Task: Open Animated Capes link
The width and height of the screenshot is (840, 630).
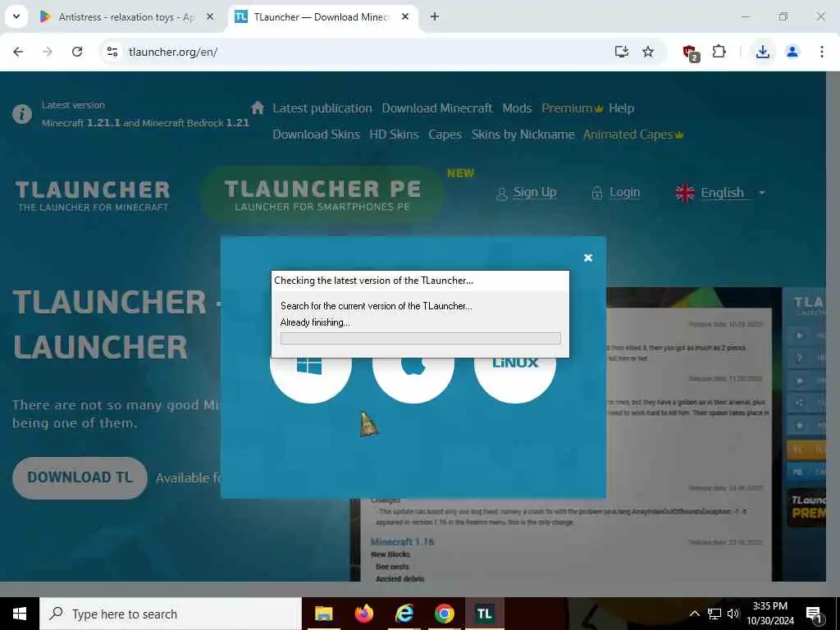Action: point(633,135)
